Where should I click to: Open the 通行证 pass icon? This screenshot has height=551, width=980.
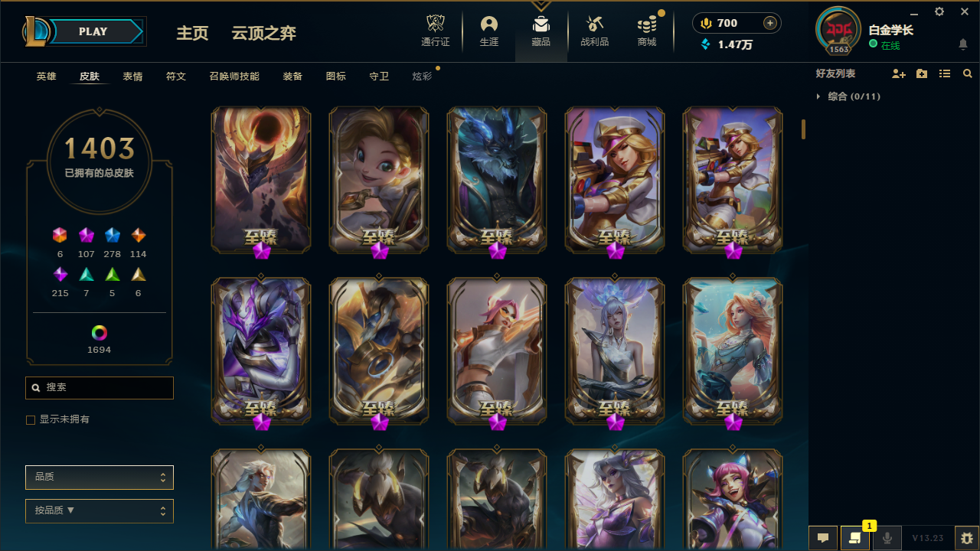coord(436,24)
